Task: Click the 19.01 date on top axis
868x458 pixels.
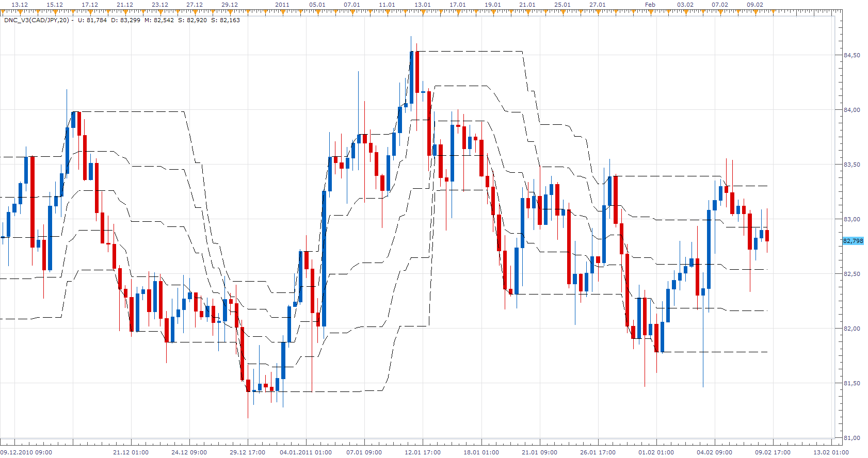Action: coord(493,5)
